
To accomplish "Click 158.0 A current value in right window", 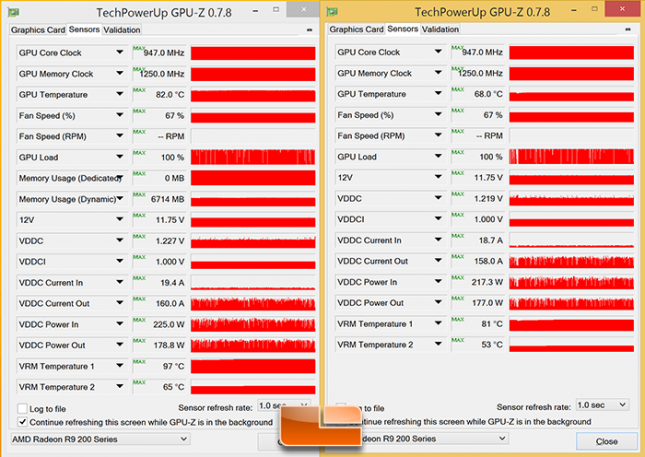I will 488,261.
